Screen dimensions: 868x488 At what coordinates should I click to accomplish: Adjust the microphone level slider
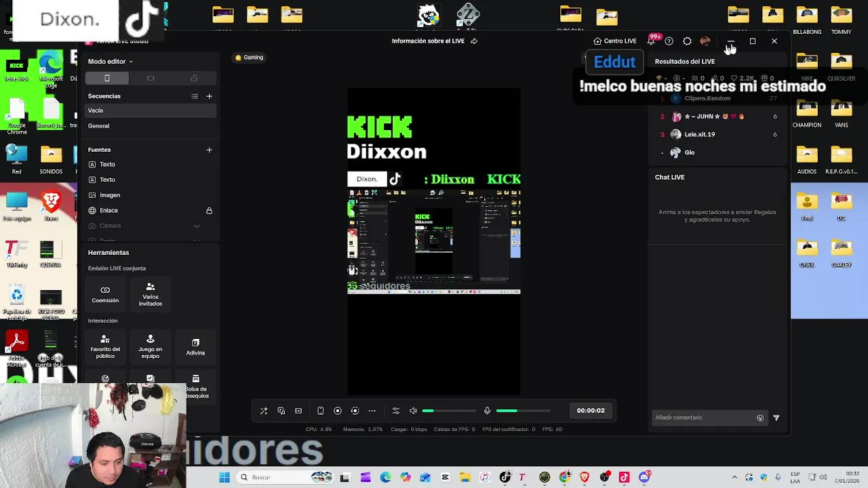click(x=523, y=411)
